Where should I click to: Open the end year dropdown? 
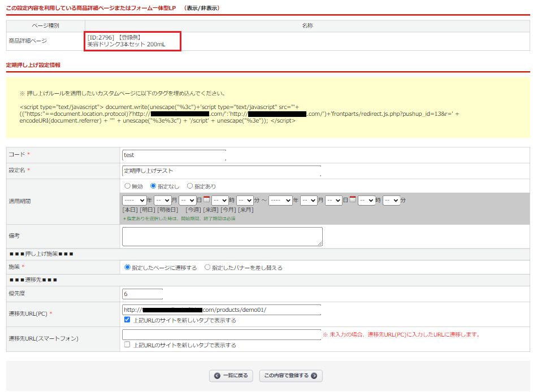point(280,201)
